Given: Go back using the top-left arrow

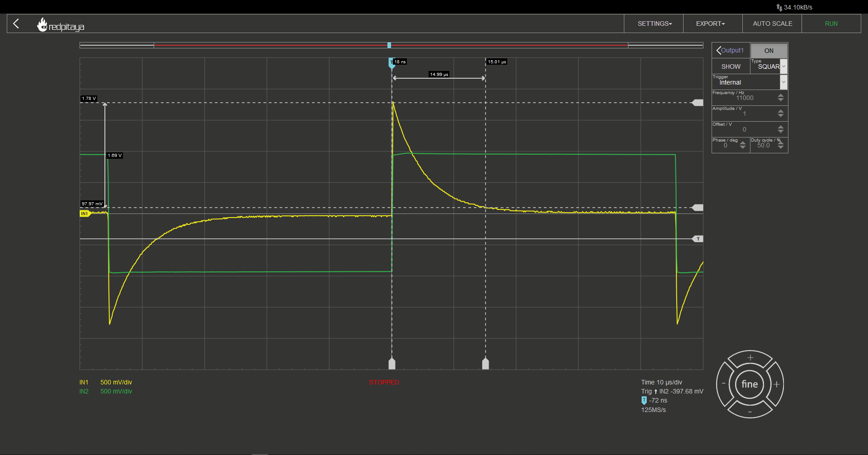Looking at the screenshot, I should coord(16,24).
